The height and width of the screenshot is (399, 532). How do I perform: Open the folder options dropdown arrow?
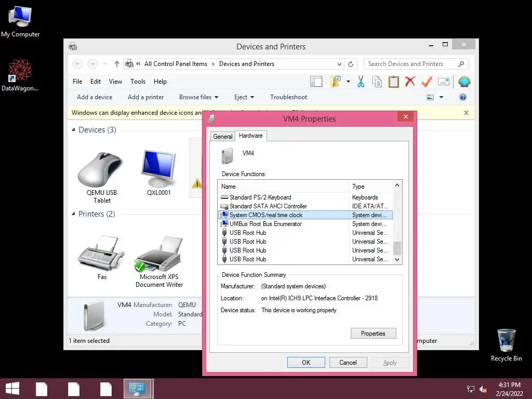pyautogui.click(x=348, y=82)
